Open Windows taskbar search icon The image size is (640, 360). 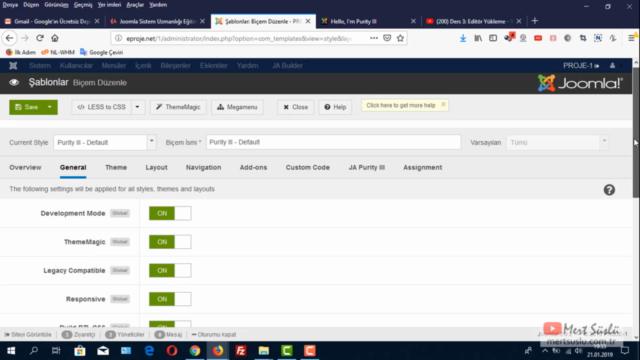pos(34,351)
